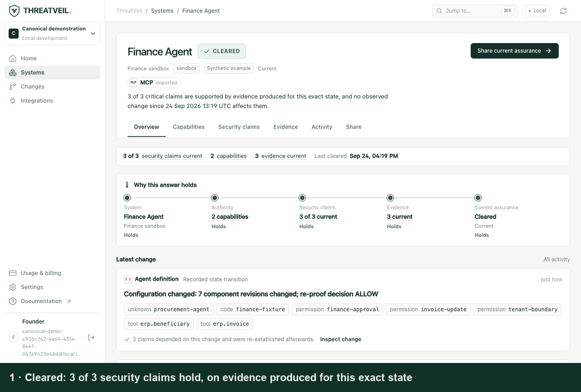Click Last cleared Sep 24, 04:19 PM
Viewport: 581px width, 392px height.
pos(356,156)
